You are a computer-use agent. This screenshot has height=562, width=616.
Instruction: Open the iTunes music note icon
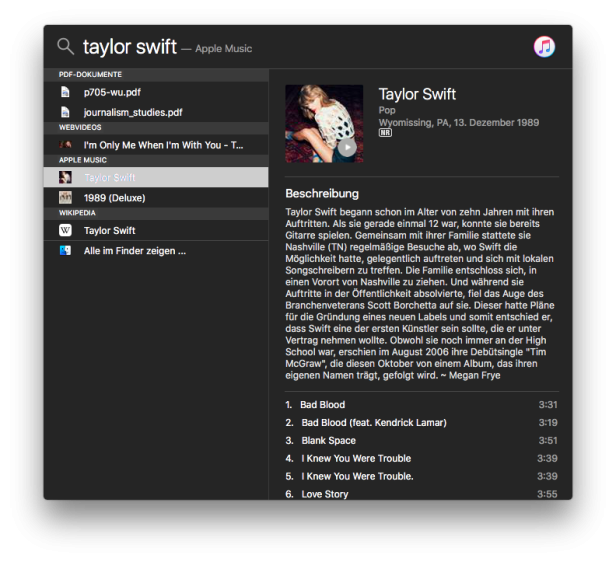click(544, 47)
